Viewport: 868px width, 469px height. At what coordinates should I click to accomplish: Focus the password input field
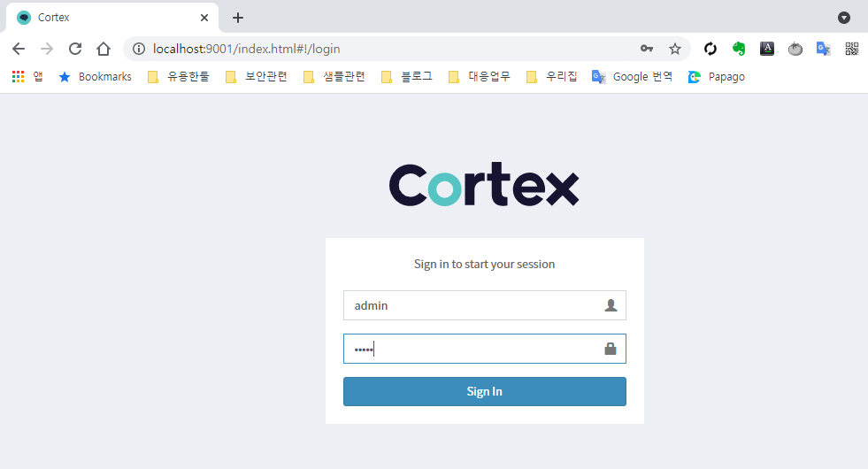pyautogui.click(x=484, y=349)
